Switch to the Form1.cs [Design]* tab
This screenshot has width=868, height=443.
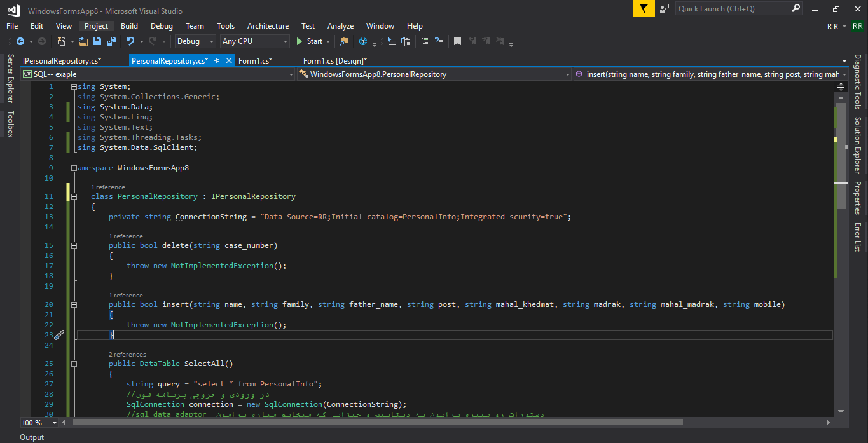(334, 61)
